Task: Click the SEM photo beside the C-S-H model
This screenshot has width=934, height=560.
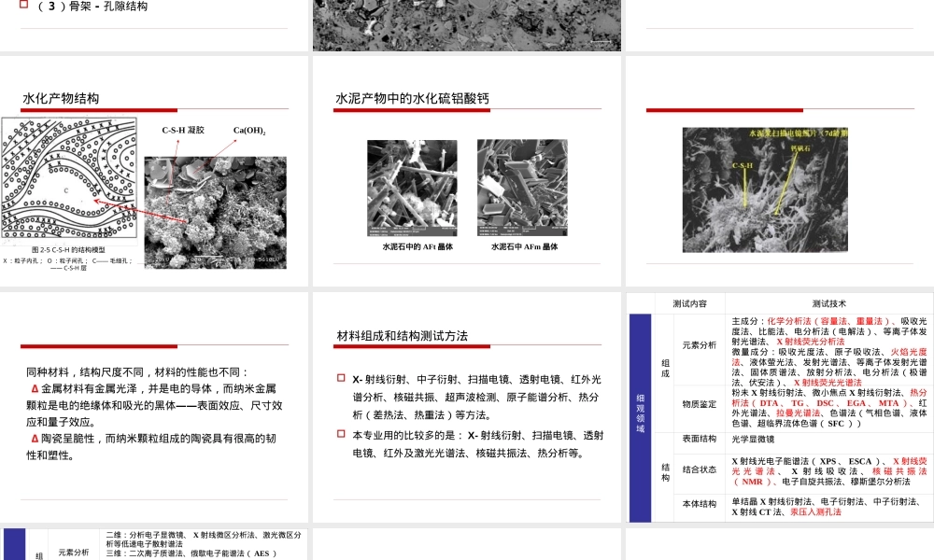Action: (x=215, y=213)
